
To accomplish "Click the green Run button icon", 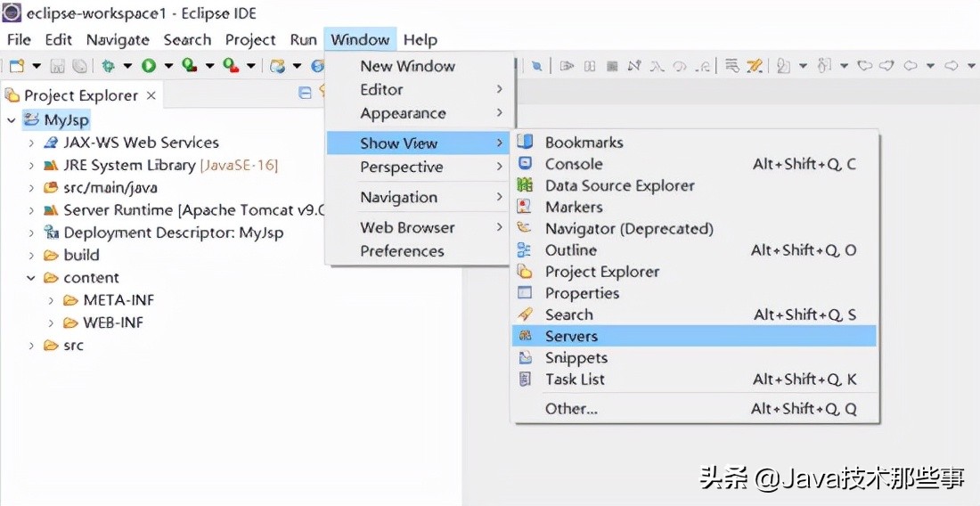I will [x=149, y=66].
